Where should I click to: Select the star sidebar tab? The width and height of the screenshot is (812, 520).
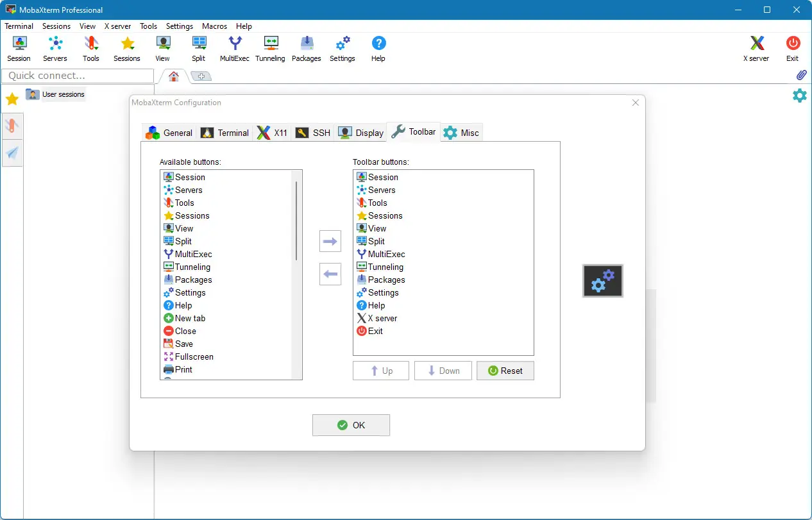[12, 99]
